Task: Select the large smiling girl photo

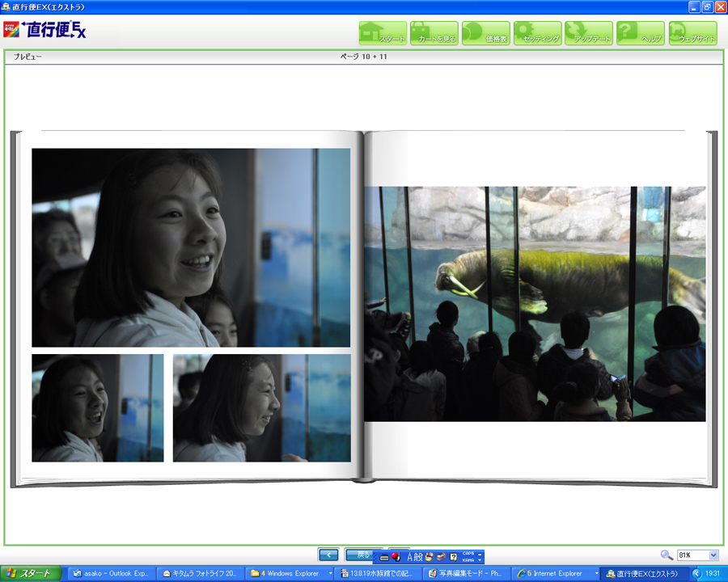Action: pyautogui.click(x=191, y=247)
